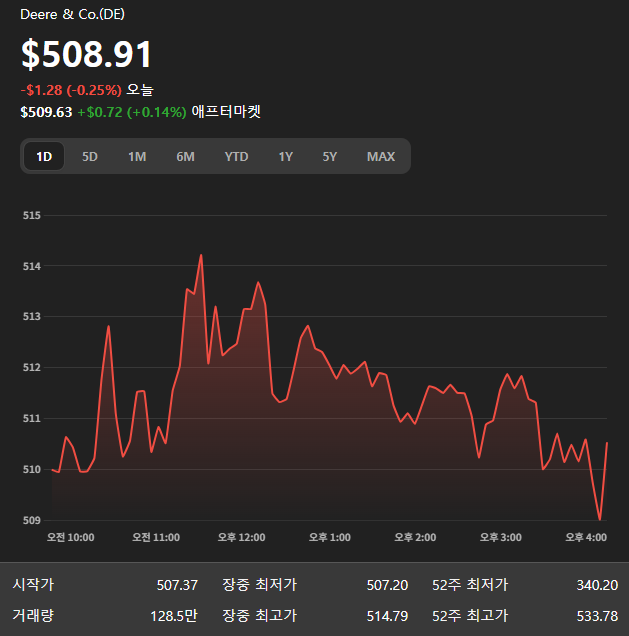
Task: Click the 52-week low value 340.20
Action: [597, 585]
